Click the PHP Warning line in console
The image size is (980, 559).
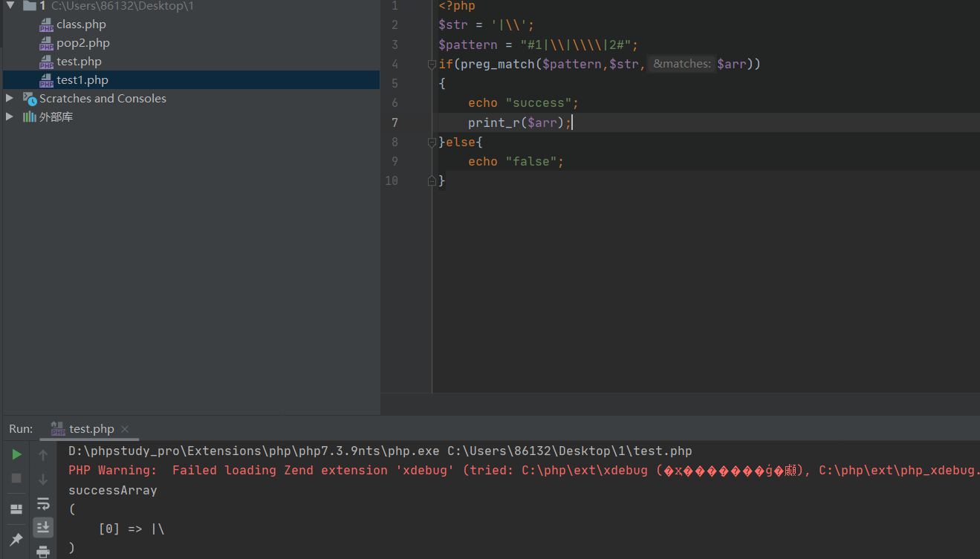tap(524, 471)
